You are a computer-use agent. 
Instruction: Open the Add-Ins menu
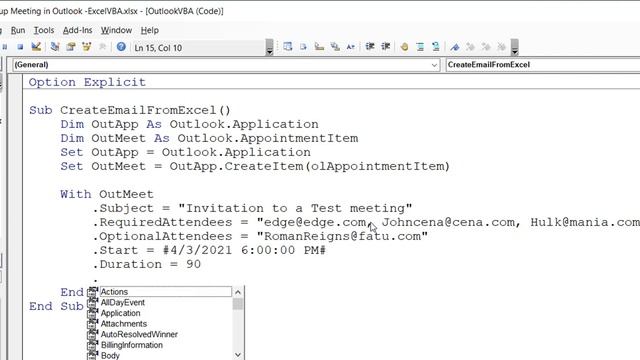(x=78, y=30)
